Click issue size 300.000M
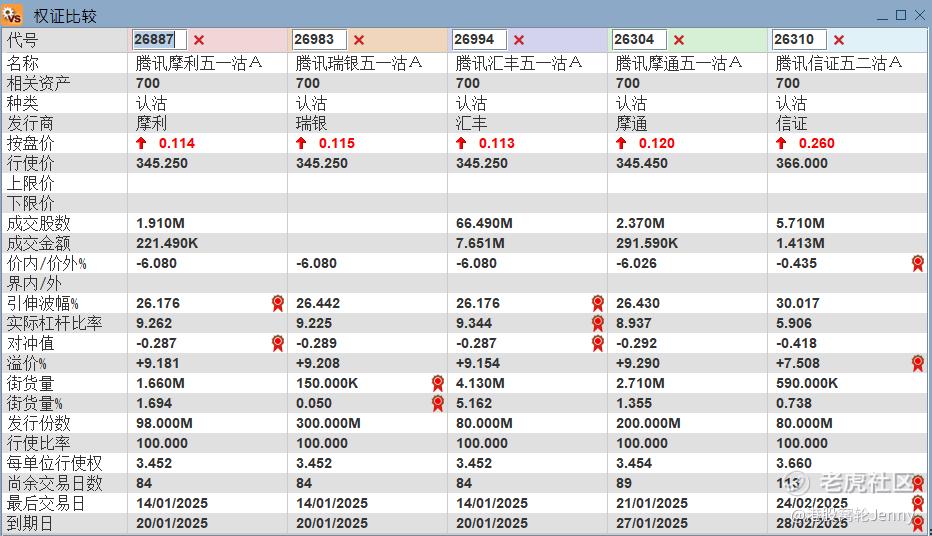This screenshot has height=536, width=932. click(x=328, y=423)
